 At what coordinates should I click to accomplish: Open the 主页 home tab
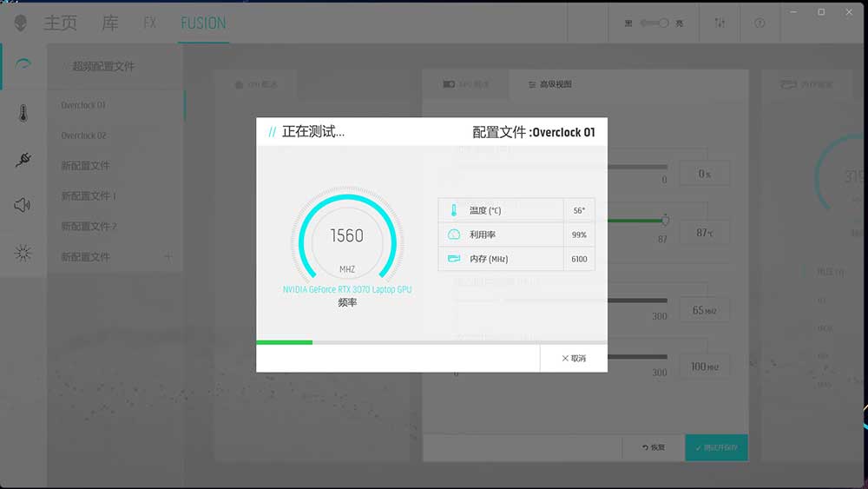(61, 23)
